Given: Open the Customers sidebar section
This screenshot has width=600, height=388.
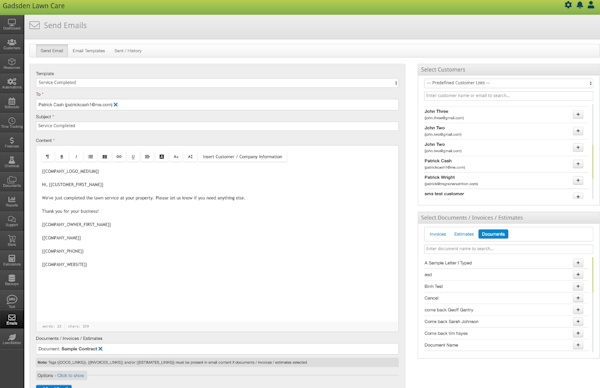Looking at the screenshot, I should coord(12,44).
